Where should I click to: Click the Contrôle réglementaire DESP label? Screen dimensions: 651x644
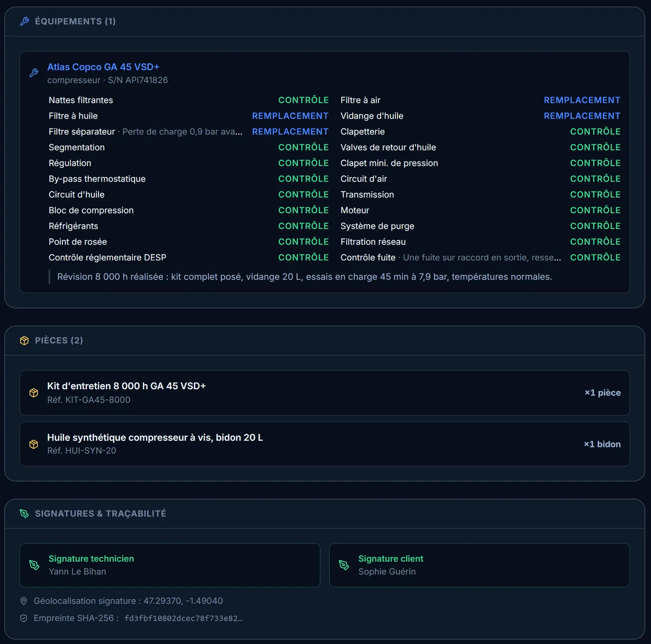tap(107, 258)
